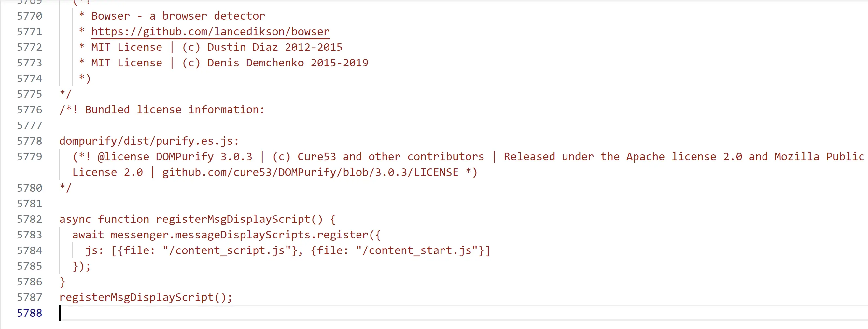868x329 pixels.
Task: Click line number 5779 in gutter
Action: click(30, 157)
